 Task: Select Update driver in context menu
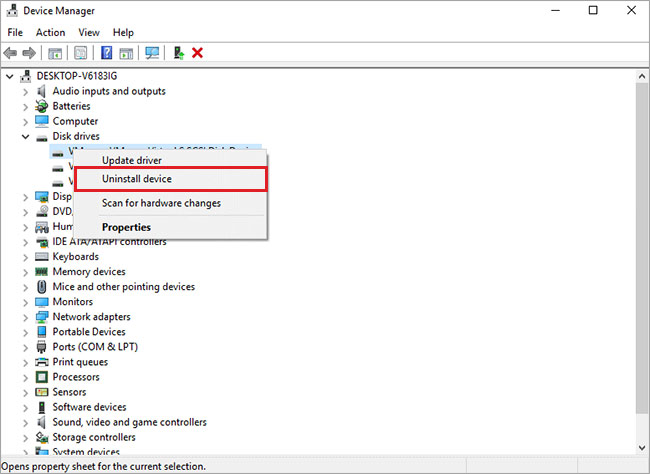132,160
